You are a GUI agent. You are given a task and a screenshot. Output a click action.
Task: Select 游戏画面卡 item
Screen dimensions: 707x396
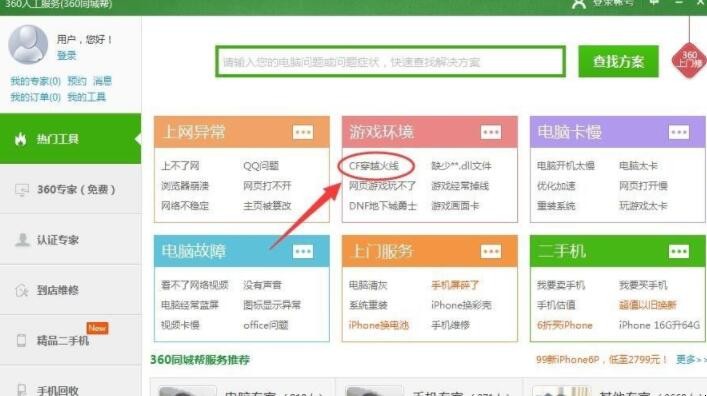pos(455,206)
